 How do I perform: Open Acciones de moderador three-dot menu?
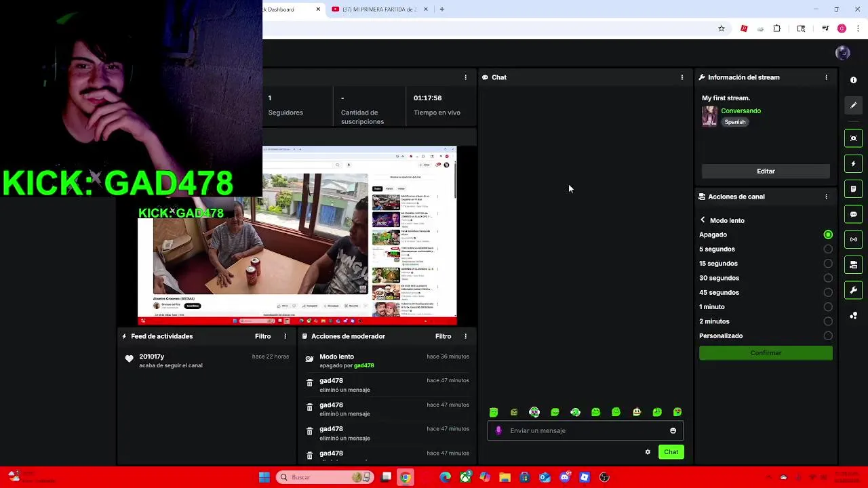[x=465, y=336]
